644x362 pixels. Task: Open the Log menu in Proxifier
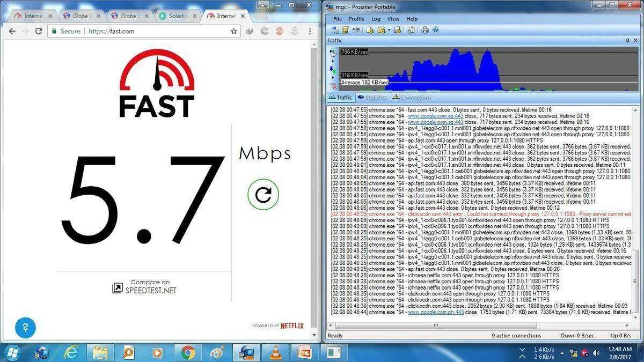[x=376, y=19]
